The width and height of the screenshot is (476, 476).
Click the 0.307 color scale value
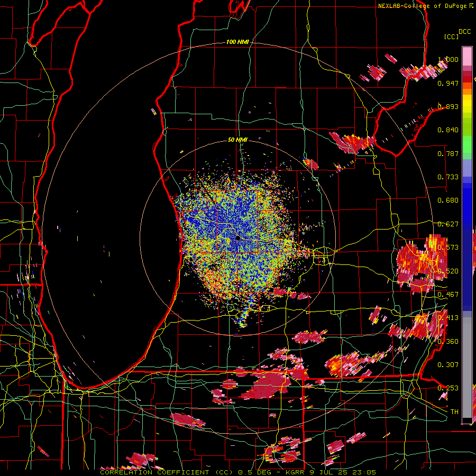(448, 365)
